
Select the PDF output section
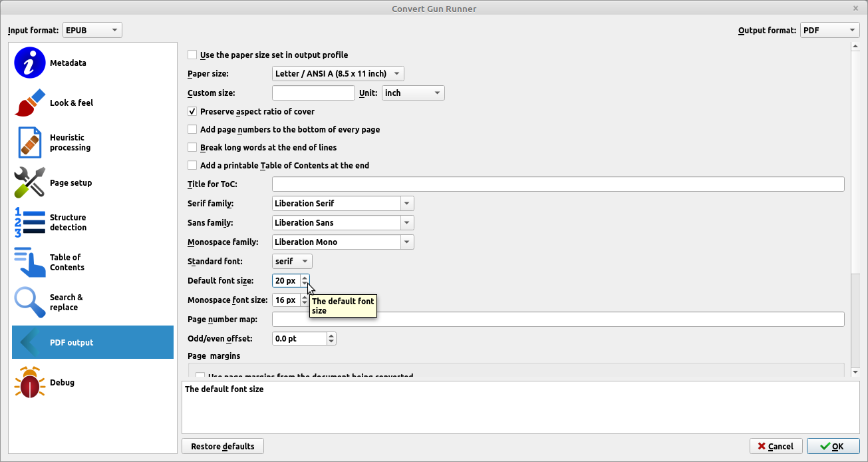(92, 343)
